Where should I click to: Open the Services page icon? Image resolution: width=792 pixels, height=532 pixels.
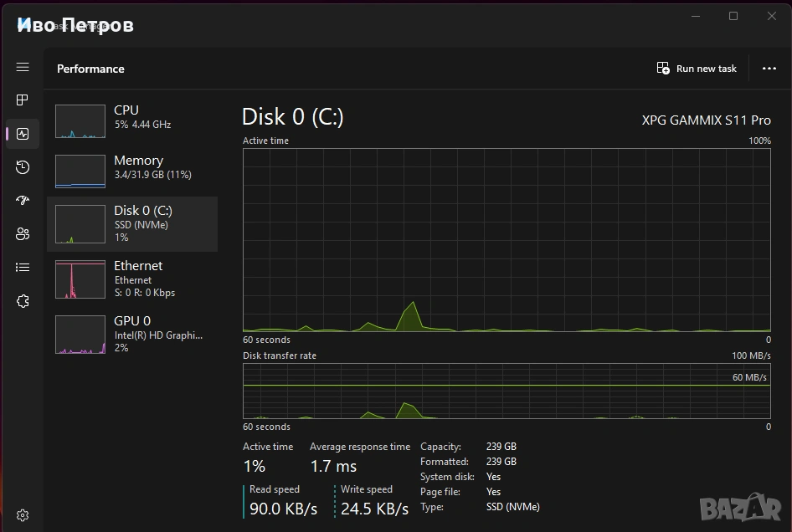tap(23, 301)
